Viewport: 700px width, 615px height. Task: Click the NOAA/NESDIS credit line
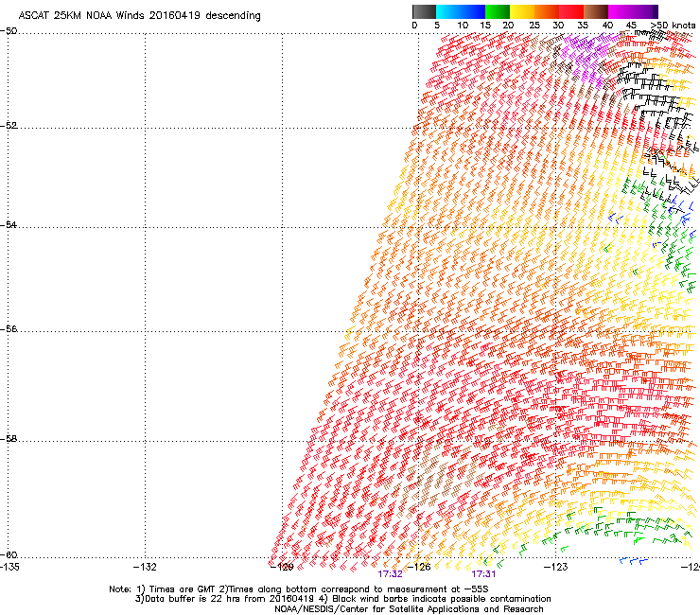pos(409,609)
